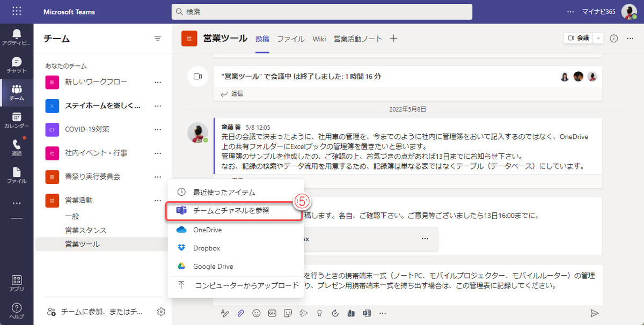Switch to the ファイル tab
The image size is (644, 325).
click(x=291, y=39)
